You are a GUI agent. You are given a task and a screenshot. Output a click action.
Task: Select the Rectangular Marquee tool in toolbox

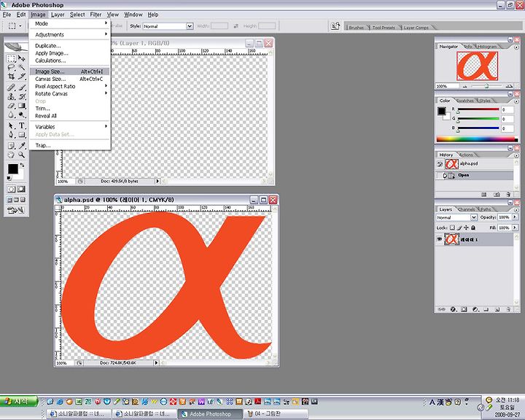pos(11,58)
